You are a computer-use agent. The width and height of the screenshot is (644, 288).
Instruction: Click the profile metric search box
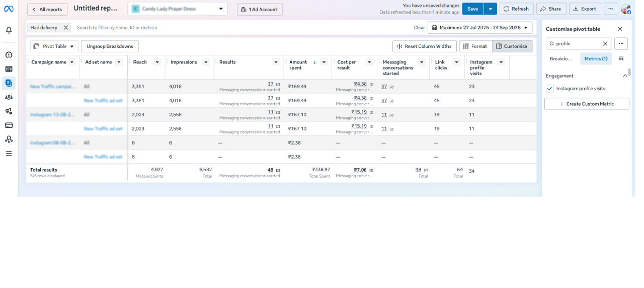(x=579, y=44)
